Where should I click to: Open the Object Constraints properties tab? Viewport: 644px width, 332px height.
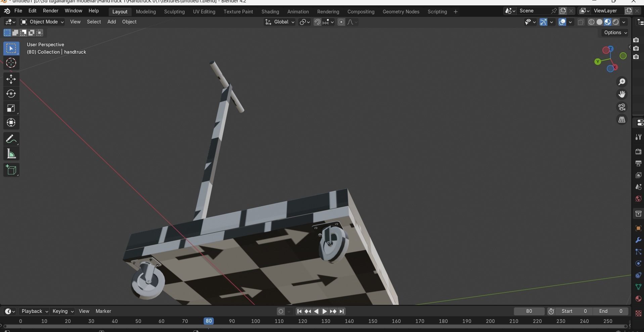[x=638, y=275]
